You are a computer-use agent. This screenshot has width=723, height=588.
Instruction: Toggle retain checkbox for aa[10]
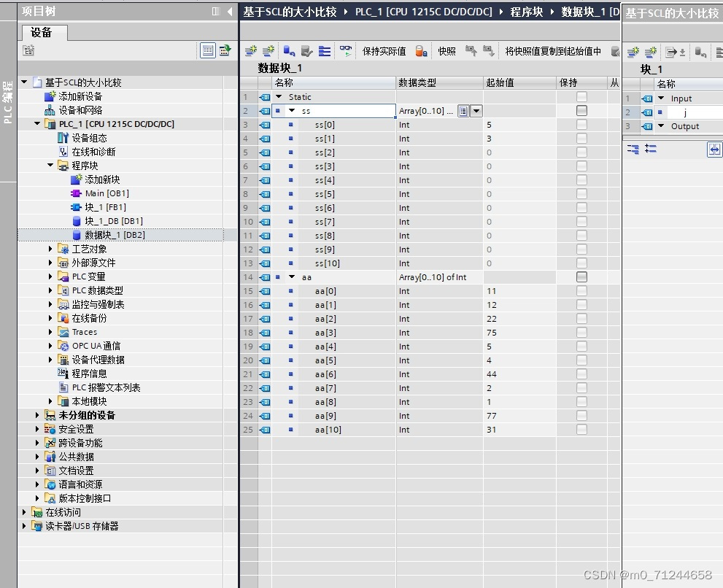(x=582, y=430)
